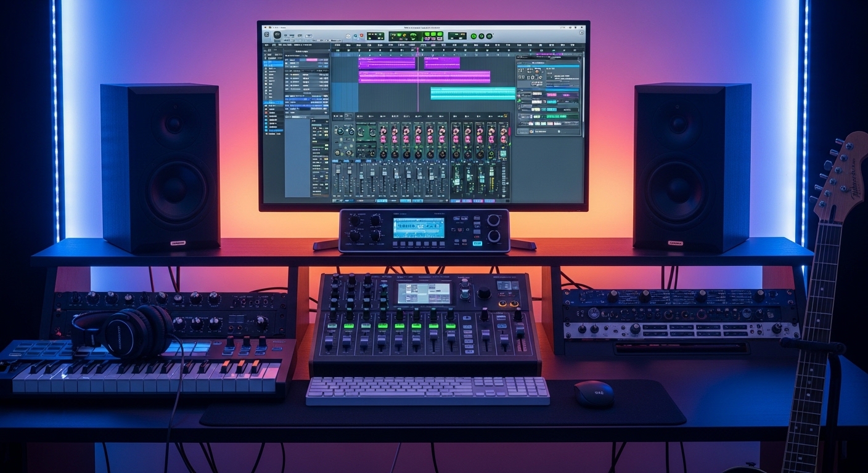This screenshot has height=473, width=868.
Task: Click the central green LCD transport display
Action: pos(416,36)
